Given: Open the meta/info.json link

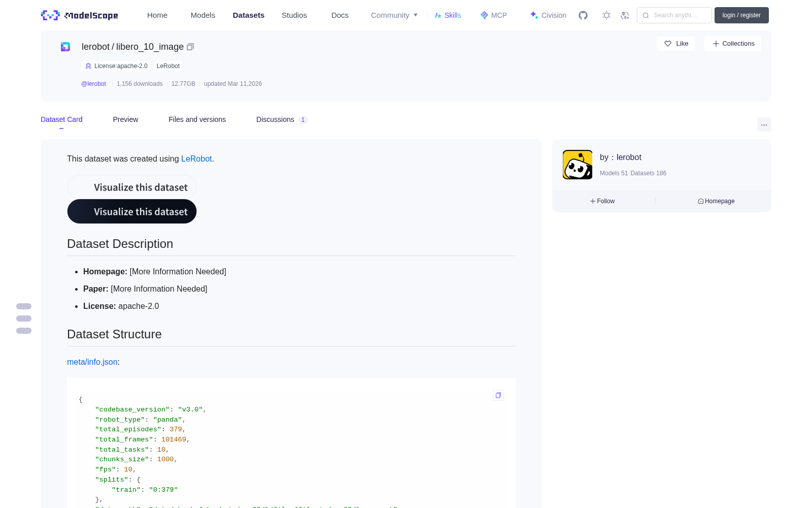Looking at the screenshot, I should click(92, 362).
